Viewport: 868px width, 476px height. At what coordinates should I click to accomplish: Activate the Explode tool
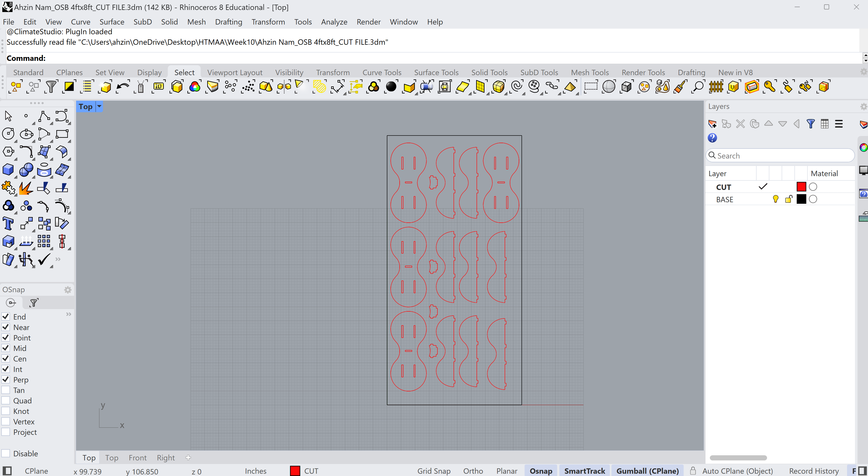(26, 188)
